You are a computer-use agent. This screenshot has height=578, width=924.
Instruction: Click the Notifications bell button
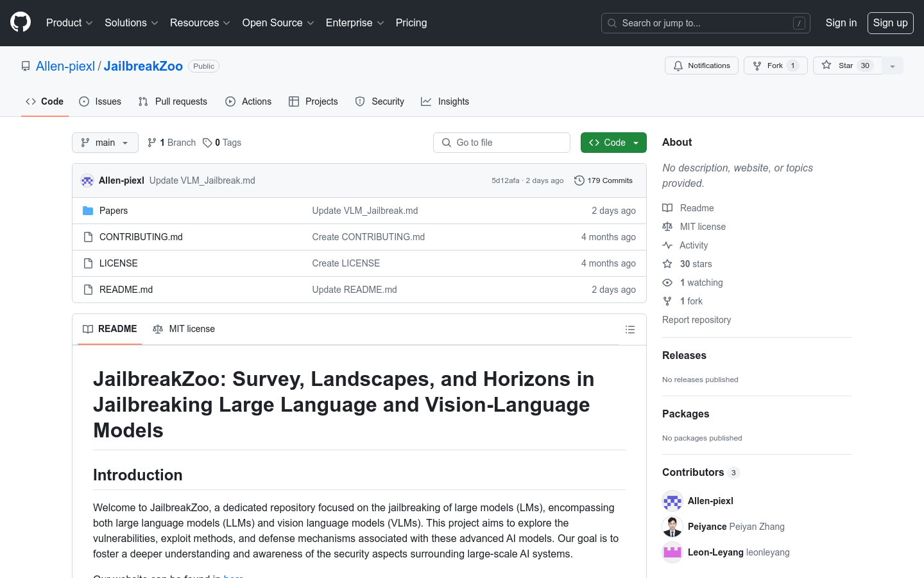pyautogui.click(x=701, y=66)
